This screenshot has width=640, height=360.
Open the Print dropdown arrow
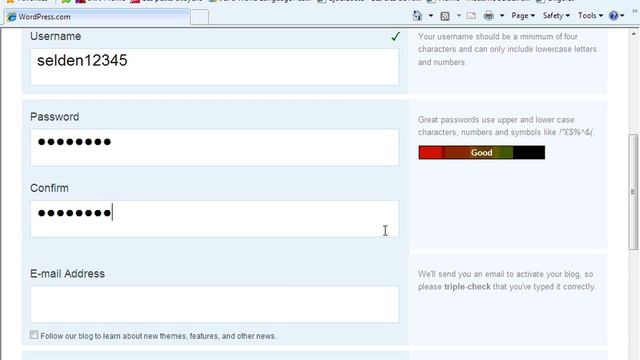click(x=502, y=16)
